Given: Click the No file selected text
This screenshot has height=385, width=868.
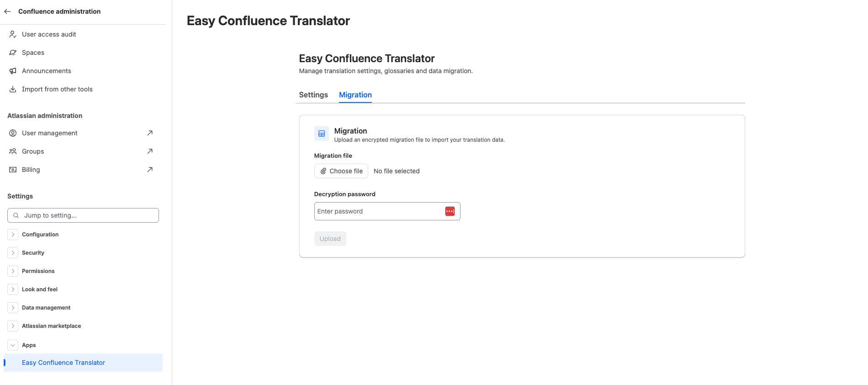Looking at the screenshot, I should tap(397, 171).
